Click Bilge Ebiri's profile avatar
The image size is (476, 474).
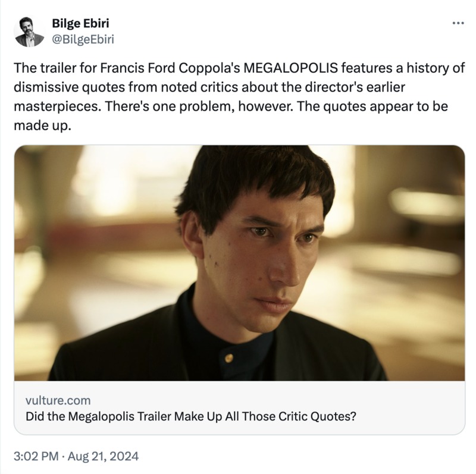(29, 32)
